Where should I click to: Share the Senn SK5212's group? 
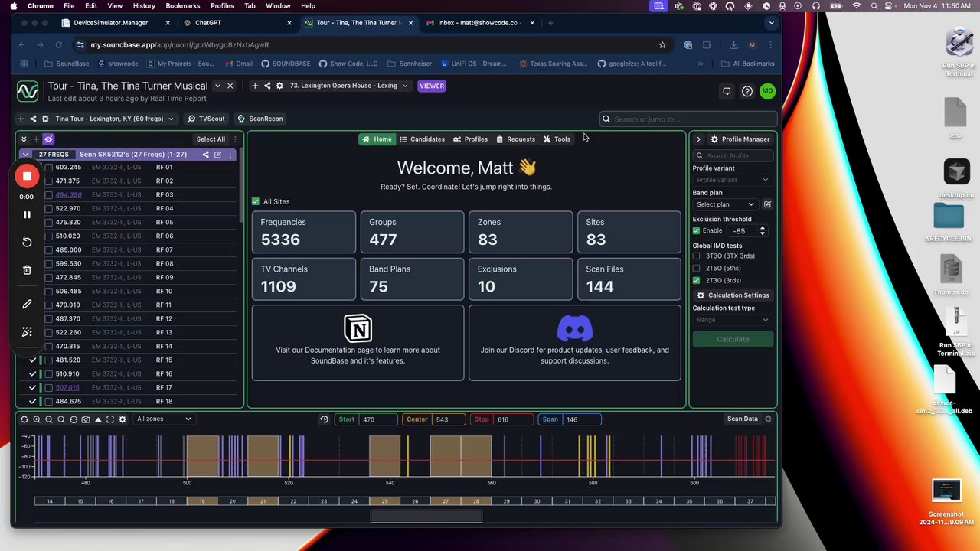coord(205,155)
